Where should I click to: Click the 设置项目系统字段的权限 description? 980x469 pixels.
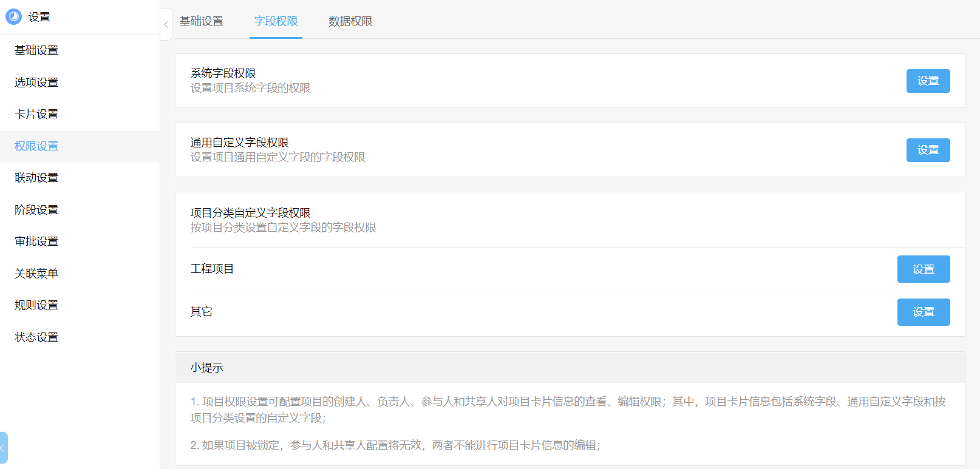tap(250, 88)
